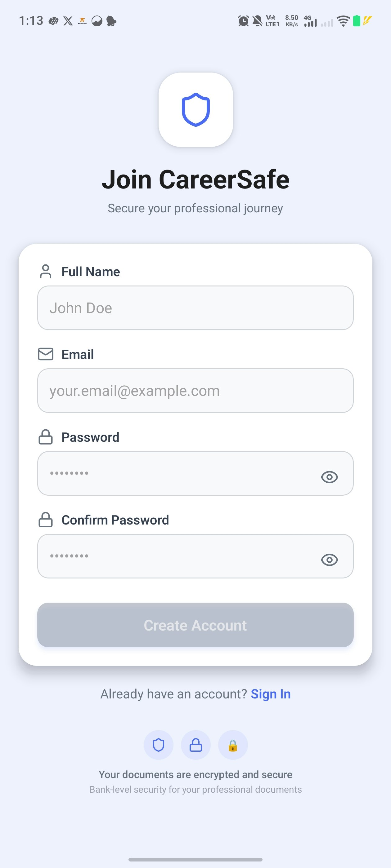Tap the navigation handle at screen bottom

point(195,859)
